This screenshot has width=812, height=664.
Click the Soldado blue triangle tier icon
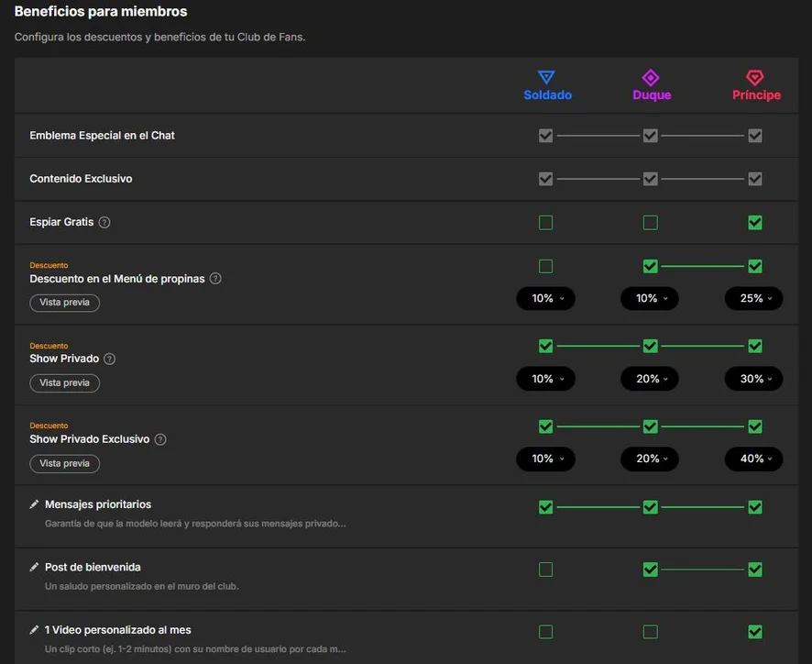point(546,77)
